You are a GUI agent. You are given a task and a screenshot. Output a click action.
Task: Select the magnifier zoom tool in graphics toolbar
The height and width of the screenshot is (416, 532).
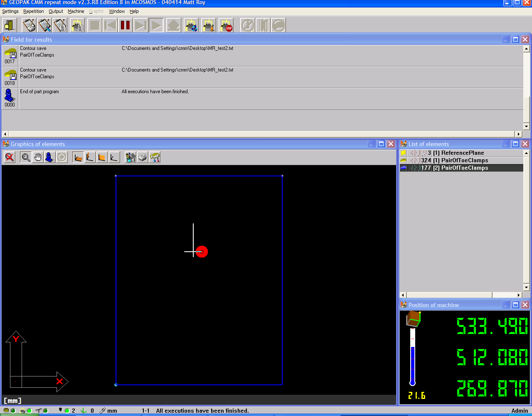(26, 157)
